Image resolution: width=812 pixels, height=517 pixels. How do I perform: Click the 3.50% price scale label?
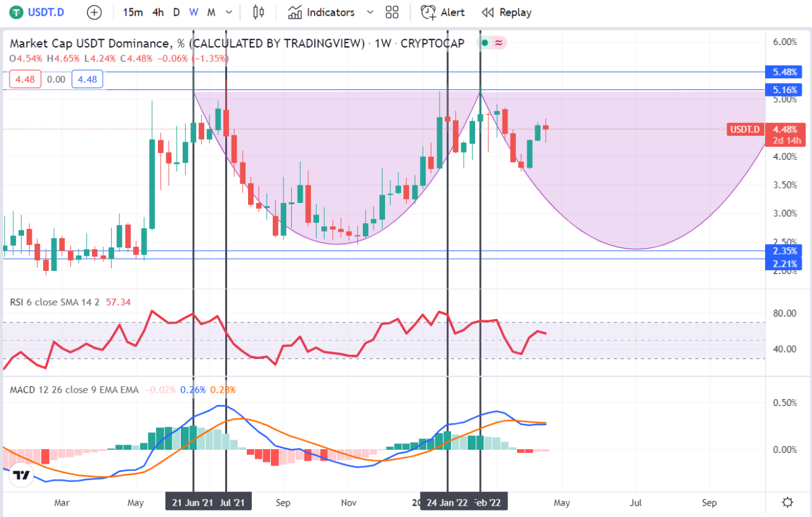click(785, 185)
